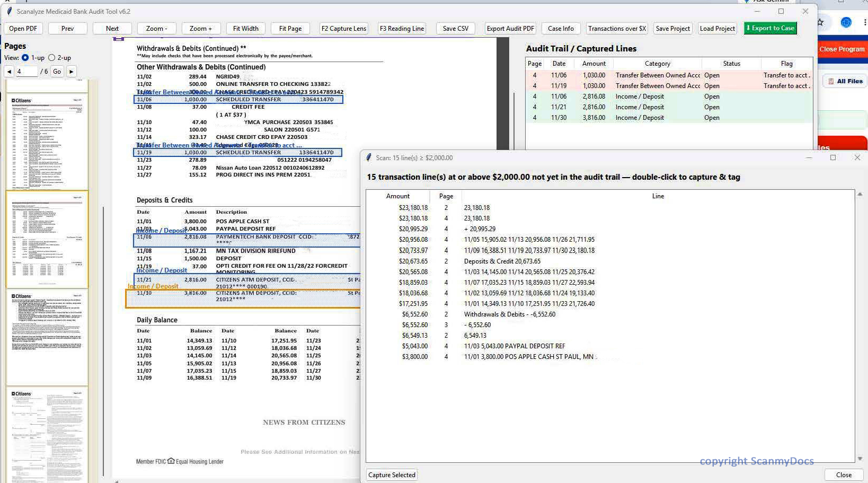Click Export Audit PDF
This screenshot has height=483, width=868.
[x=511, y=29]
